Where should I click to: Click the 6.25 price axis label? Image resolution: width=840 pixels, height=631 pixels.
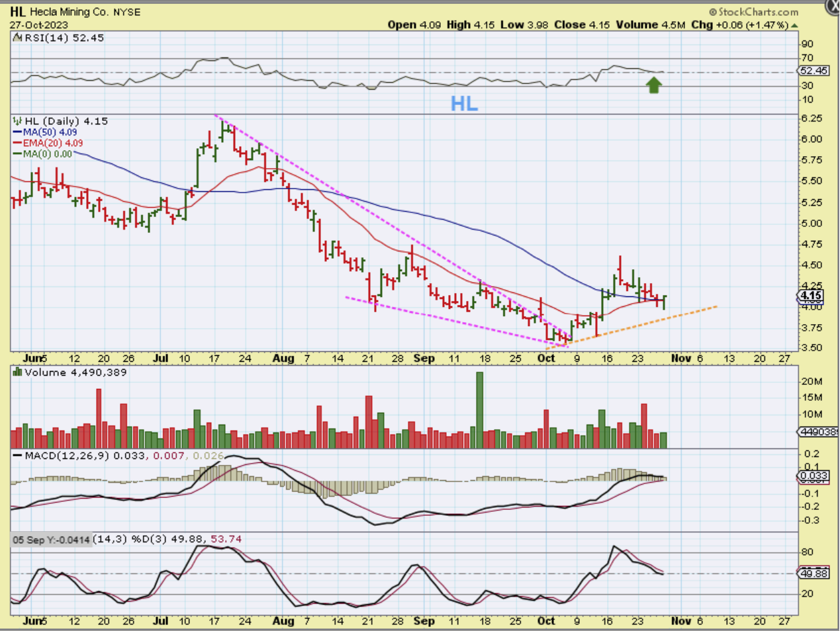812,118
